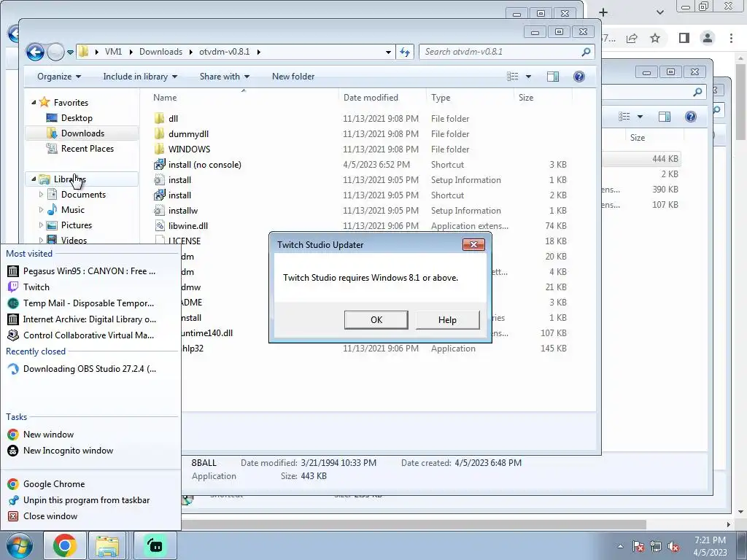Click the muted volume tray icon
Screen dimensions: 747x560
[673, 547]
